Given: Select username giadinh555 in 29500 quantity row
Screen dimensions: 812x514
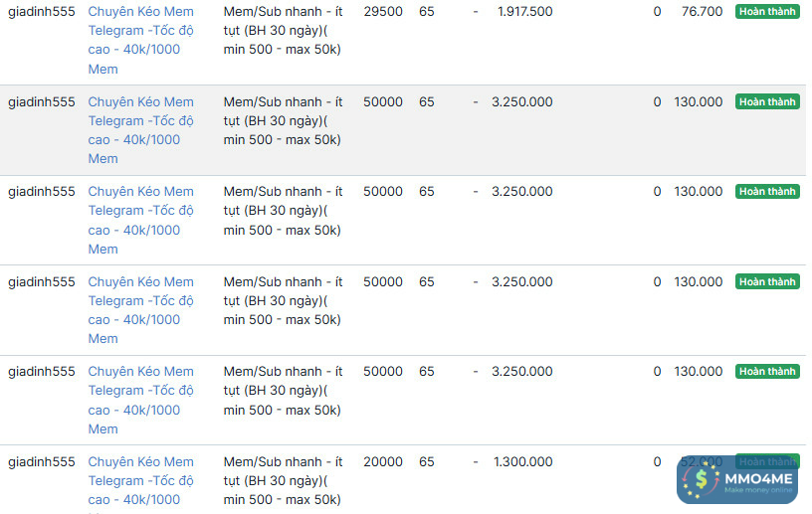Looking at the screenshot, I should (x=42, y=12).
